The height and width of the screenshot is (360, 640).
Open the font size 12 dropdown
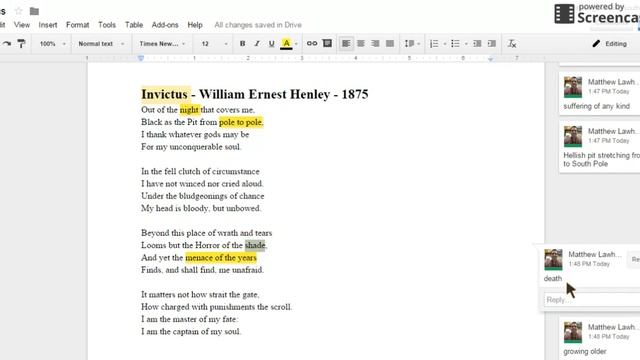(x=214, y=44)
